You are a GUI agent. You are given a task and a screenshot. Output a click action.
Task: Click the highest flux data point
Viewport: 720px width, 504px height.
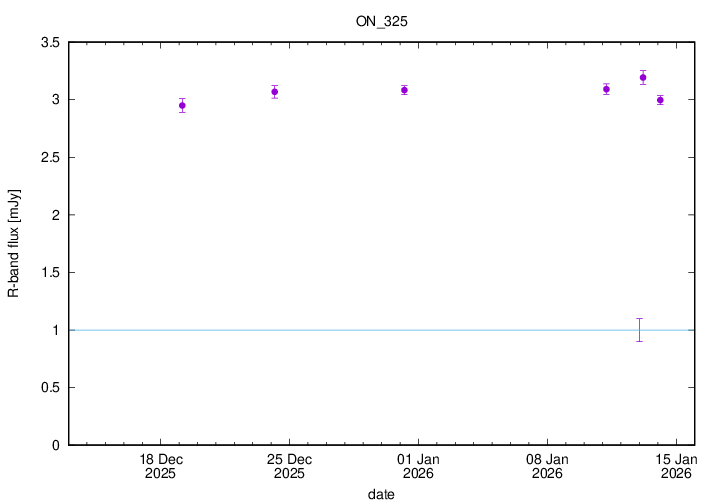(643, 77)
